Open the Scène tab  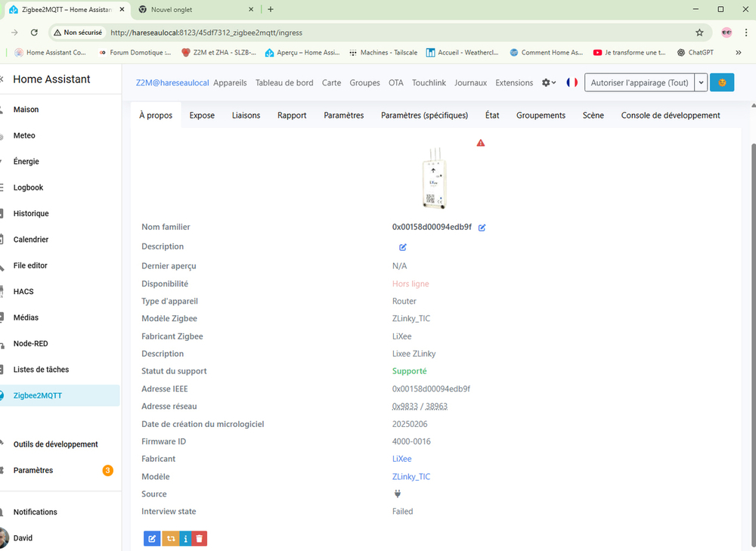[593, 115]
